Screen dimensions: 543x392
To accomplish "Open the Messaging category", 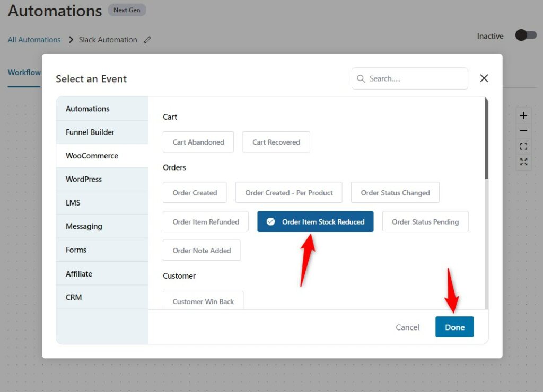I will (102, 226).
